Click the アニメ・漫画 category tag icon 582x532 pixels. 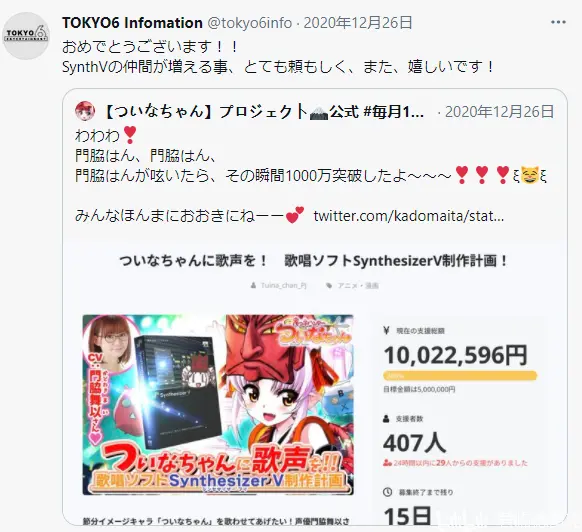coord(329,285)
